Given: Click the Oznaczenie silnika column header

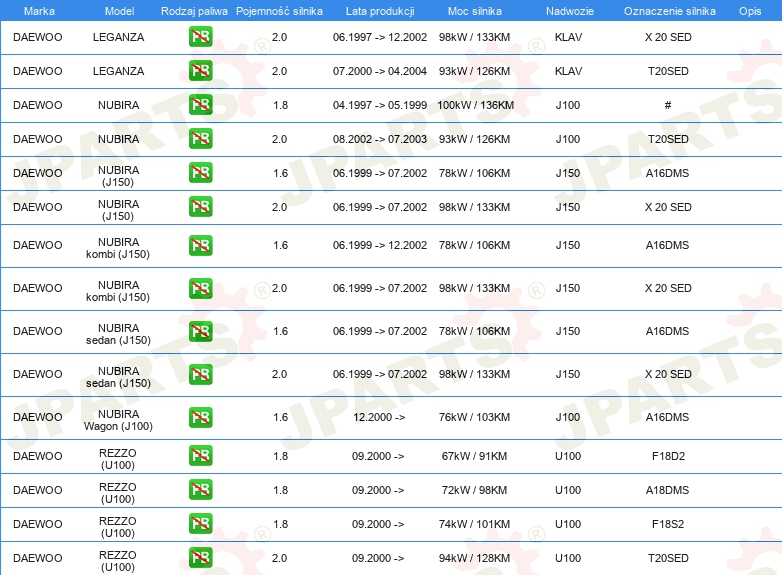Looking at the screenshot, I should [669, 11].
